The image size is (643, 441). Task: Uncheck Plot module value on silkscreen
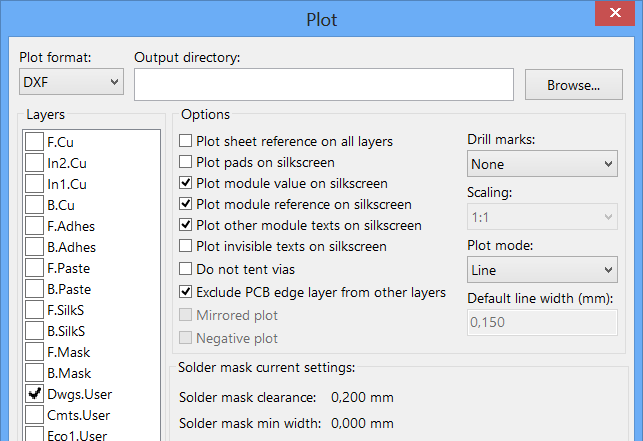[186, 183]
